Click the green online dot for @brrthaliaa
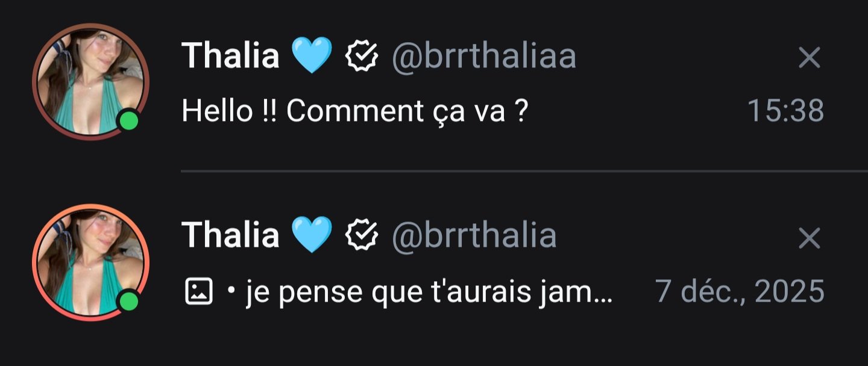This screenshot has height=366, width=868. 128,121
